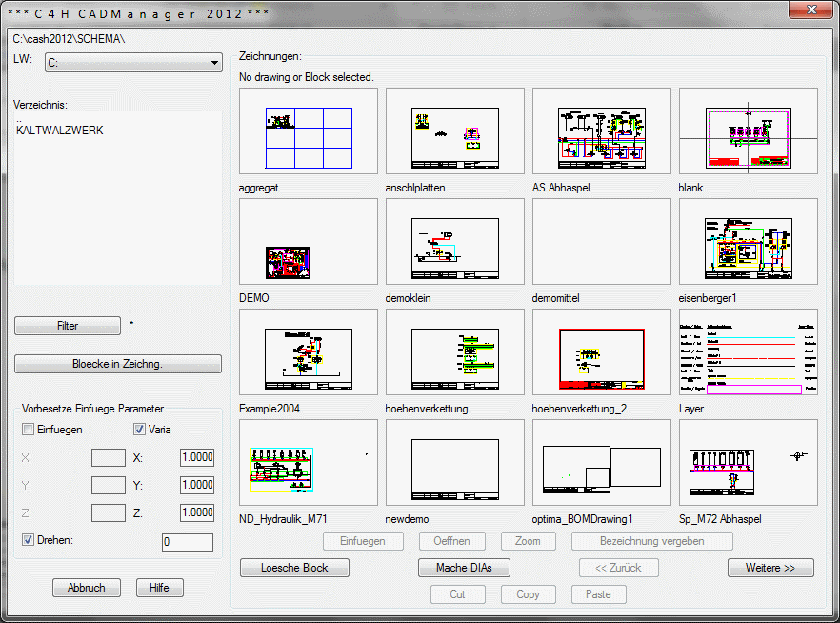Click Weitere >> to show more drawings
The height and width of the screenshot is (623, 840).
coord(770,568)
